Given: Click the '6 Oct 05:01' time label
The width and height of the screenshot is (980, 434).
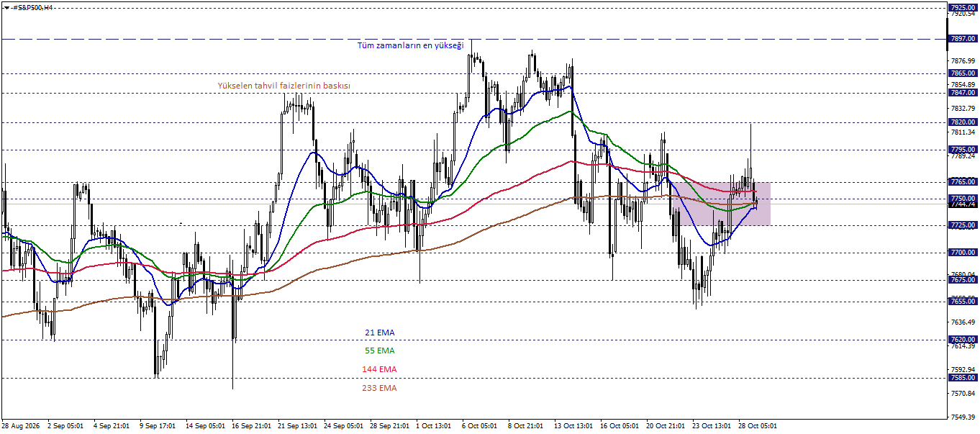Looking at the screenshot, I should click(480, 426).
